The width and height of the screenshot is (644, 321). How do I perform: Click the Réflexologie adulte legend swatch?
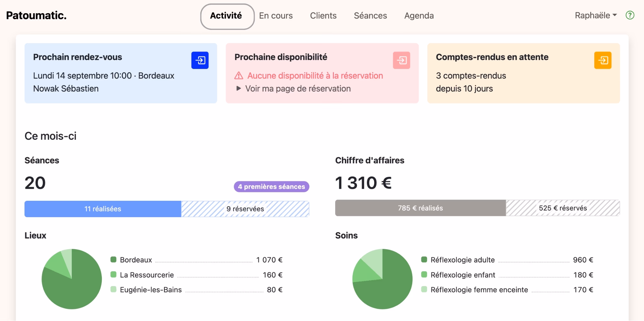(x=424, y=260)
